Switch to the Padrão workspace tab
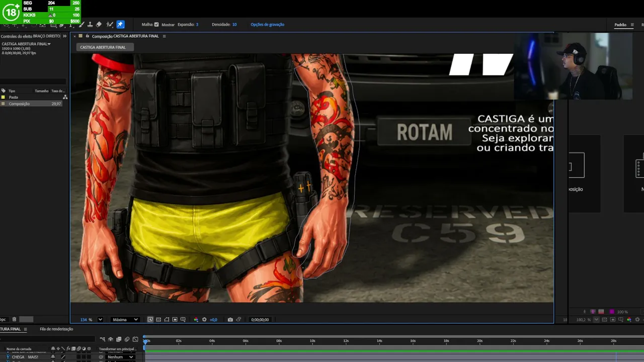Screen dimensions: 644x362 pos(620,25)
